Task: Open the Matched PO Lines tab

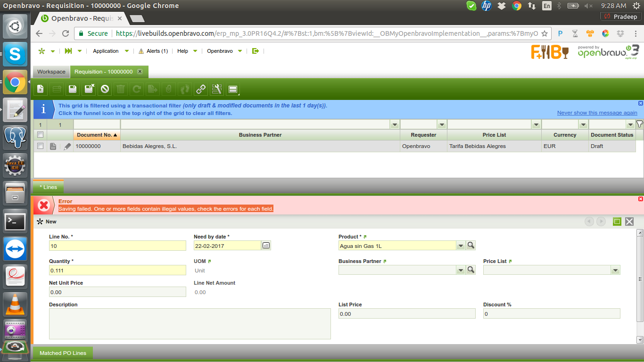Action: pyautogui.click(x=63, y=353)
